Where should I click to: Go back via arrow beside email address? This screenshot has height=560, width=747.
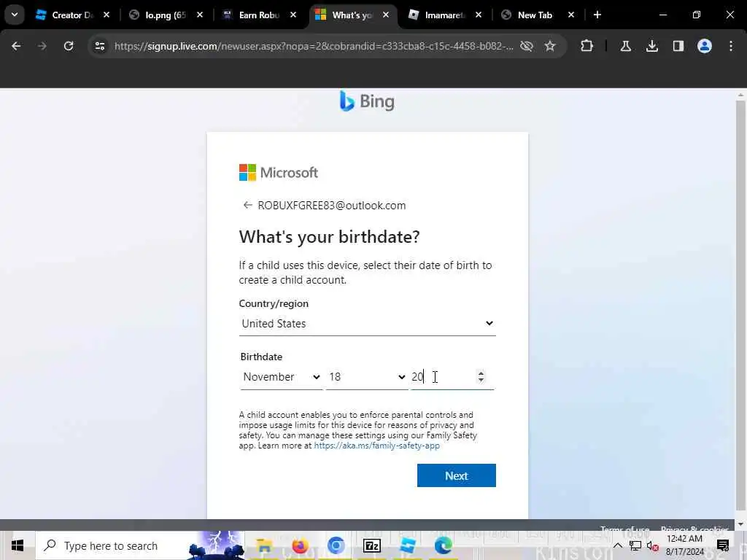pyautogui.click(x=247, y=205)
